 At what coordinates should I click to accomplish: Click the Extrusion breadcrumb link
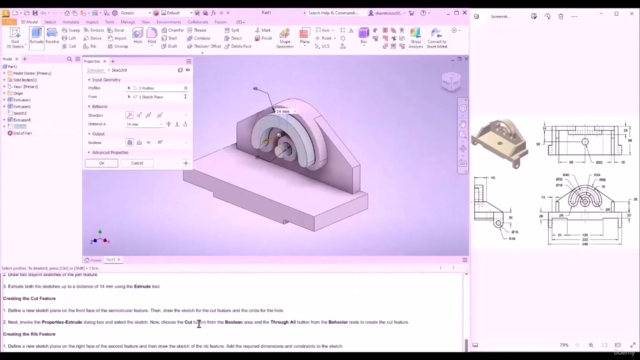(x=96, y=70)
